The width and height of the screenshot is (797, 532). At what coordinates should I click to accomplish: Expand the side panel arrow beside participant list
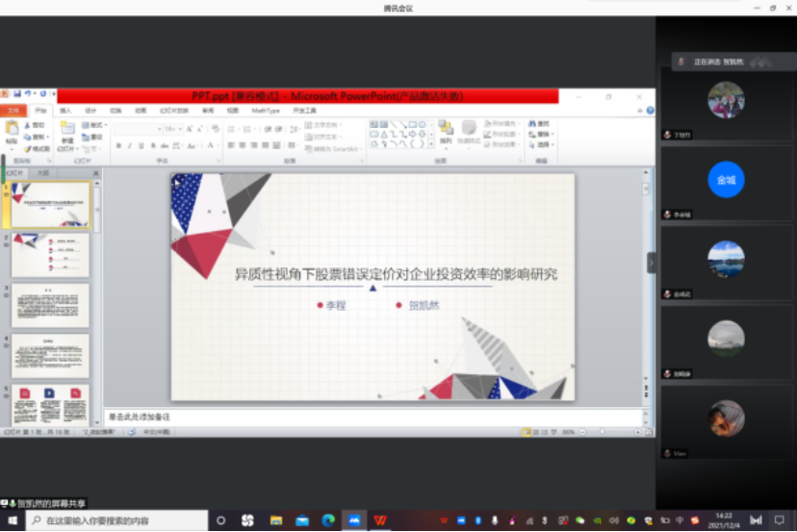[x=651, y=262]
